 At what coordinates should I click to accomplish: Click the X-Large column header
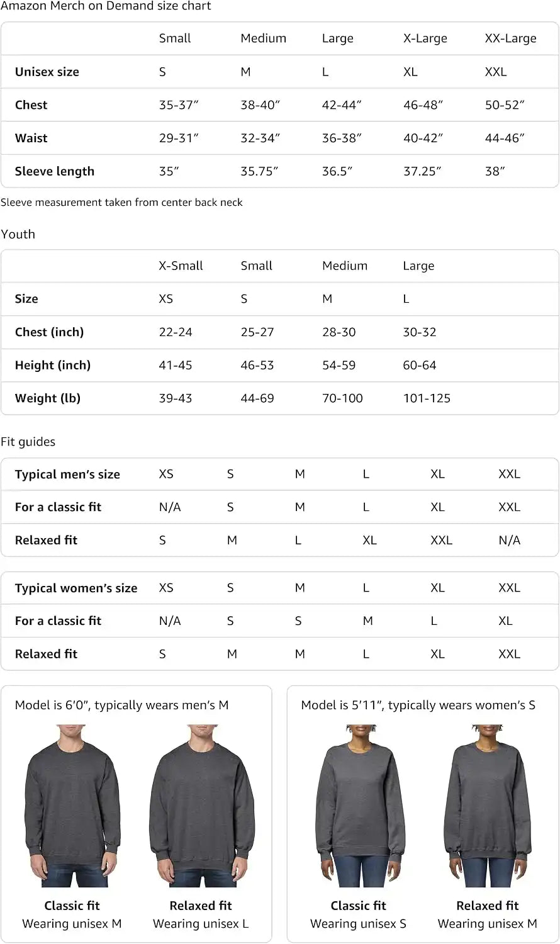[x=425, y=38]
